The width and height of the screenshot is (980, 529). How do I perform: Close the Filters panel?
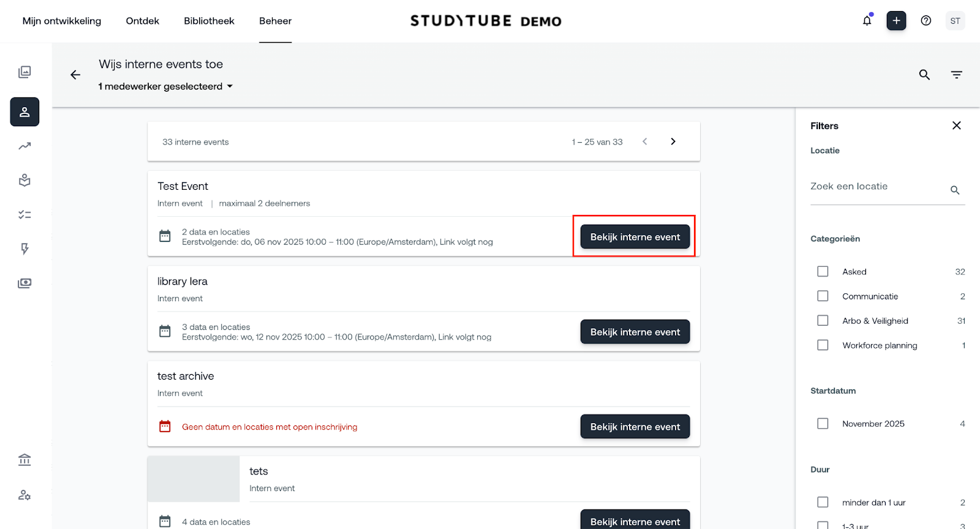pyautogui.click(x=956, y=126)
